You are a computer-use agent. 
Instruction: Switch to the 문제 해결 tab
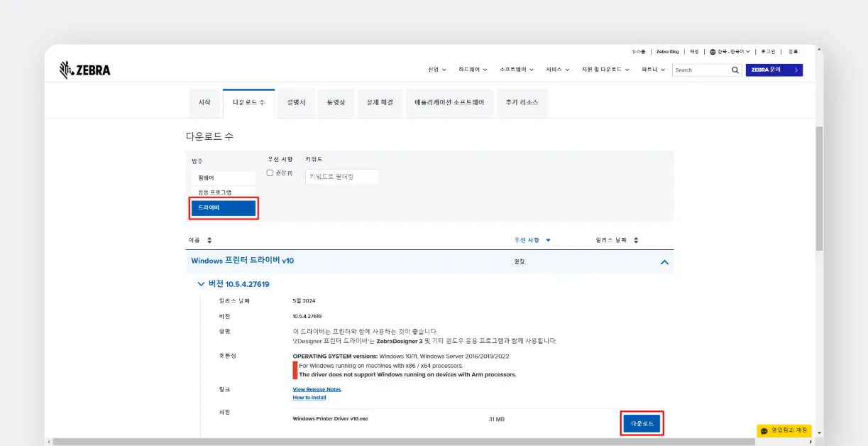pyautogui.click(x=380, y=102)
